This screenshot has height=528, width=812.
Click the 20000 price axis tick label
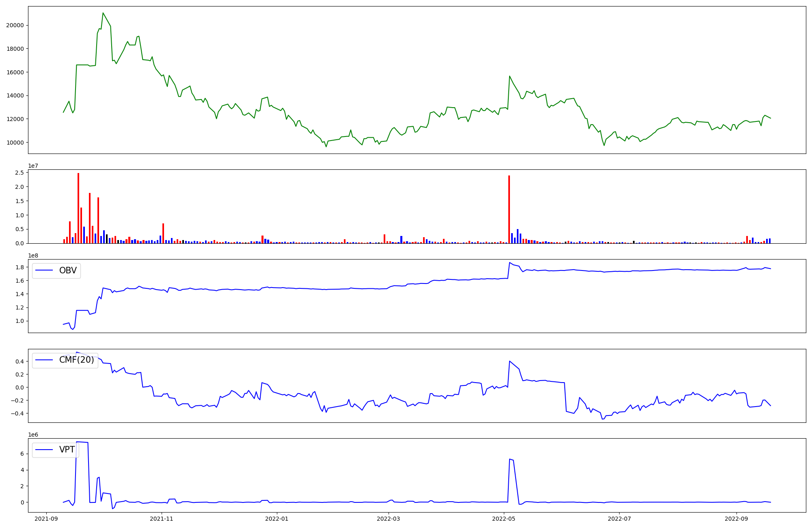tap(15, 25)
